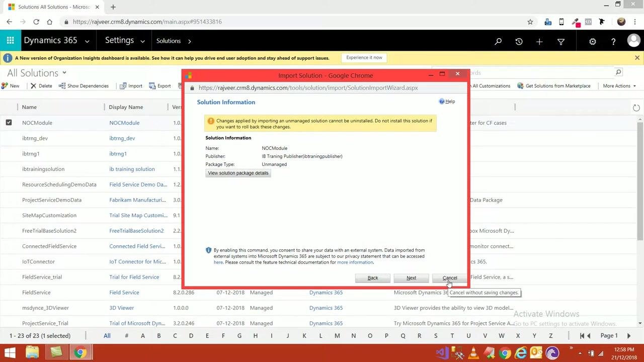
Task: Open the 'more information' link in dialog
Action: (x=355, y=262)
